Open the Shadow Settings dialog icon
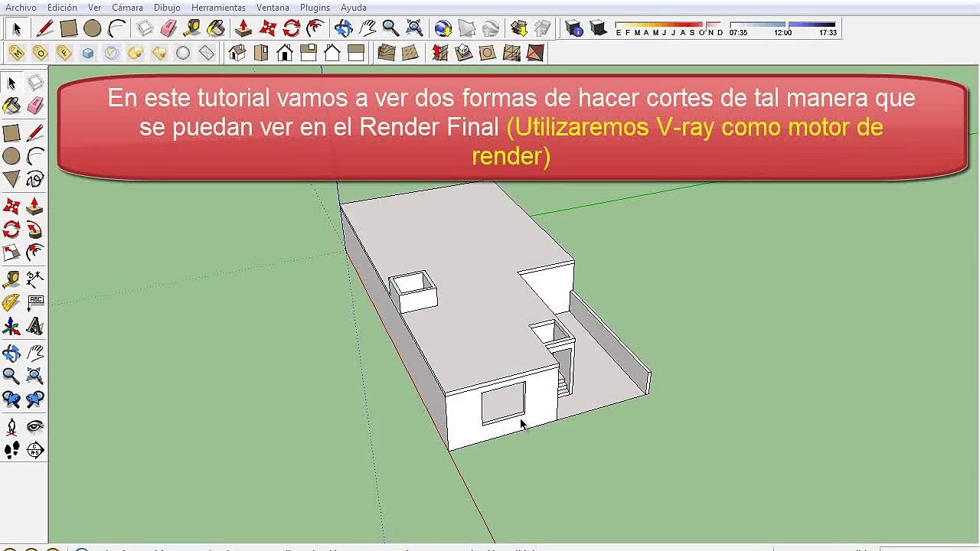 coord(575,29)
